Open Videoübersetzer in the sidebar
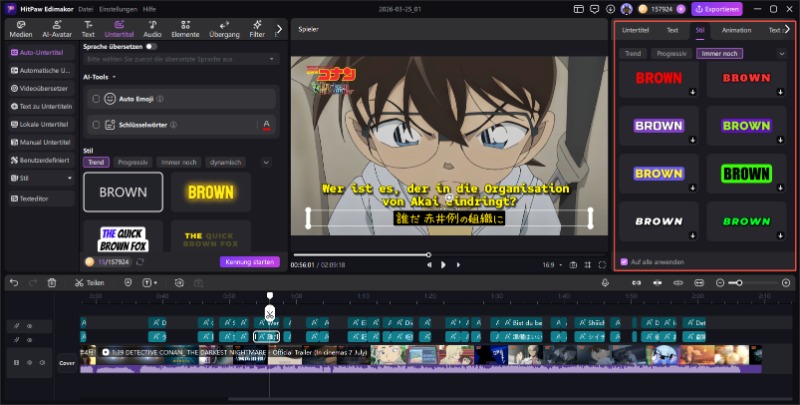The height and width of the screenshot is (405, 800). point(41,88)
